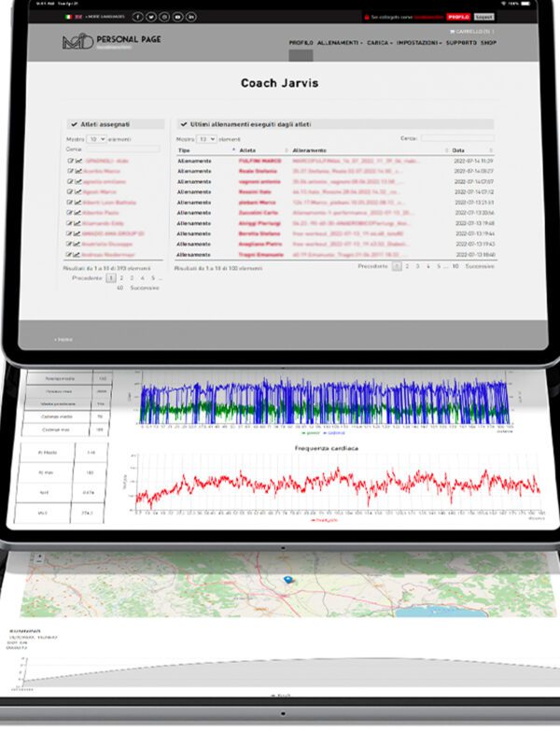Click the Logout button

484,17
